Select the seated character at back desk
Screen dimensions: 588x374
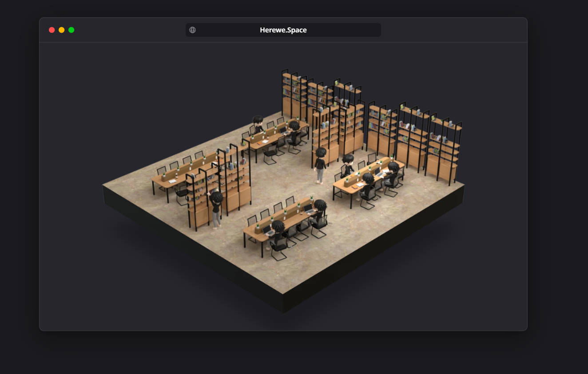[x=294, y=132]
